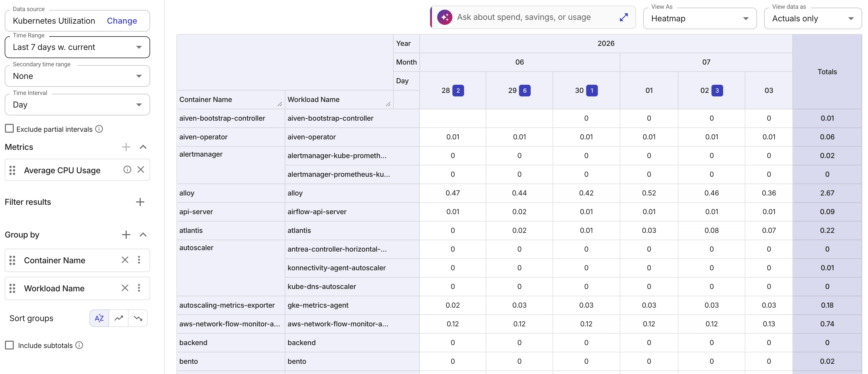
Task: Open anomaly badge 6 on day 29
Action: pos(525,91)
